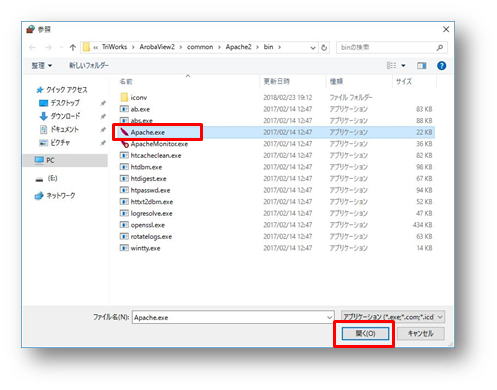Click TriWorks in the breadcrumb path
The image size is (497, 390).
point(114,47)
